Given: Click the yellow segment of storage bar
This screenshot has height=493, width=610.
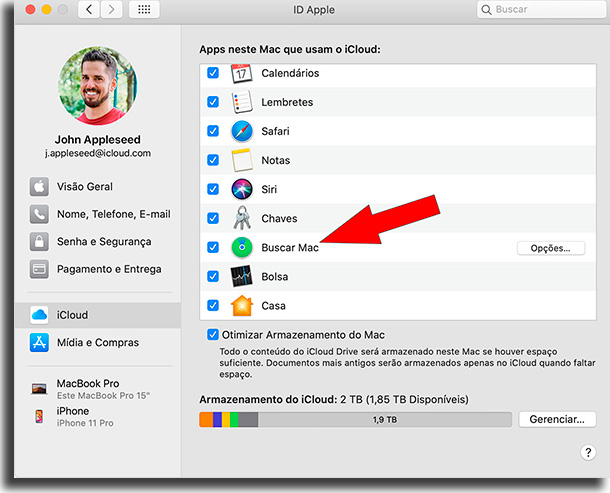Looking at the screenshot, I should (226, 419).
